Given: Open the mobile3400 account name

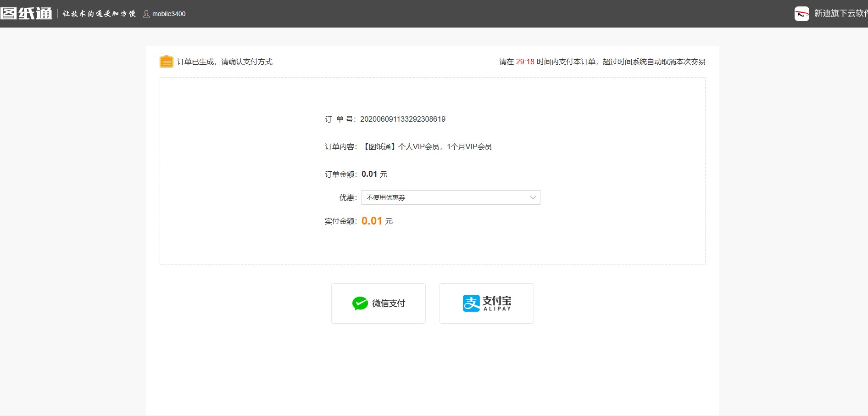Looking at the screenshot, I should (169, 14).
